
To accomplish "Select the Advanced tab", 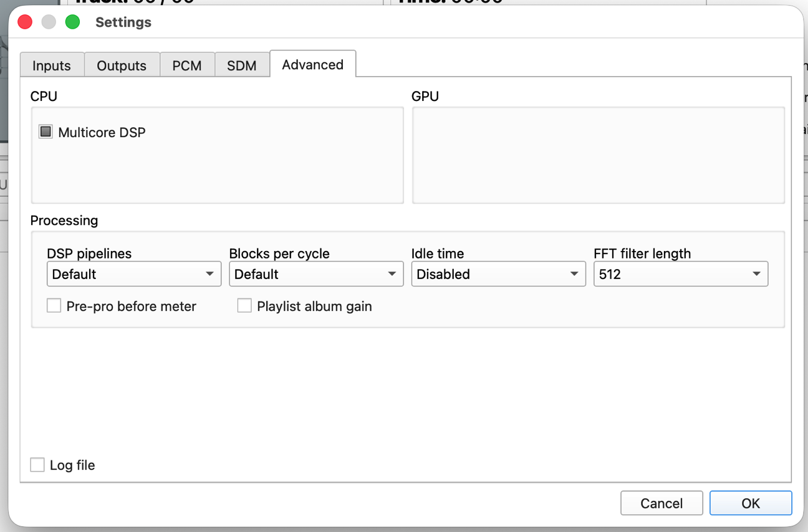I will tap(312, 65).
